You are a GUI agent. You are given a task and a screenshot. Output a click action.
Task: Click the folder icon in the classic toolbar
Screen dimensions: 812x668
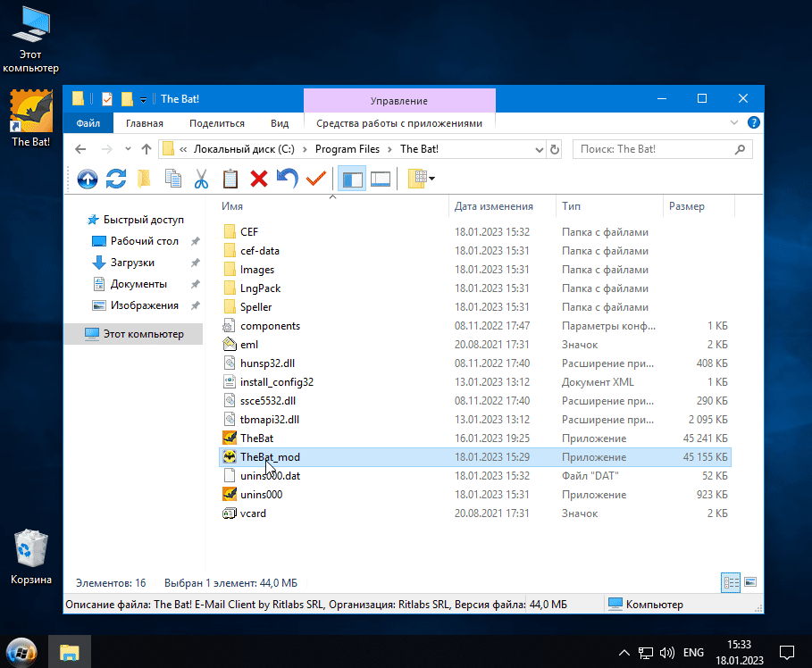tap(144, 179)
